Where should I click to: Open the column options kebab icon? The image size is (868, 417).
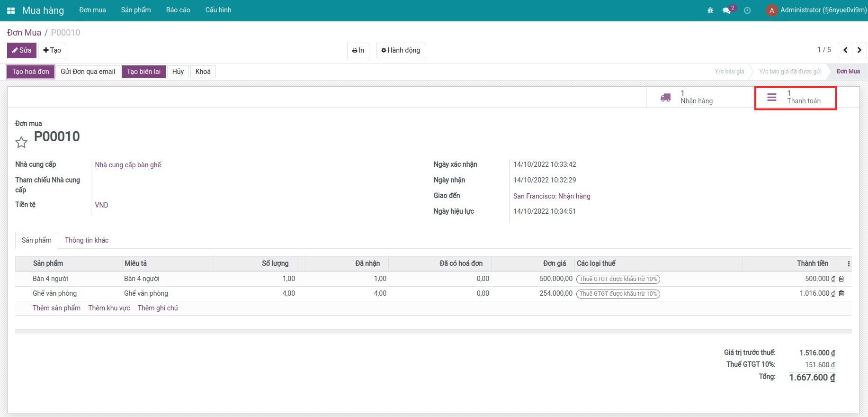tap(849, 264)
